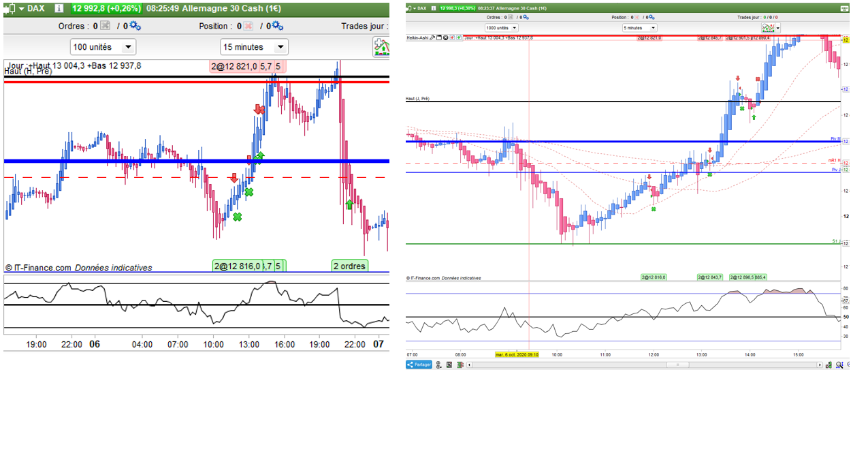
Task: Click green order label 2@12 816,0 in left chart
Action: pyautogui.click(x=236, y=266)
